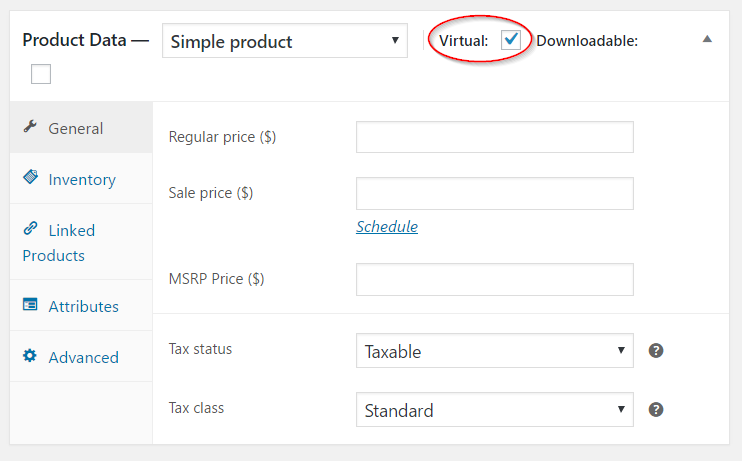Screen dimensions: 742x461
Task: Click the list icon beside Attributes
Action: [x=30, y=304]
